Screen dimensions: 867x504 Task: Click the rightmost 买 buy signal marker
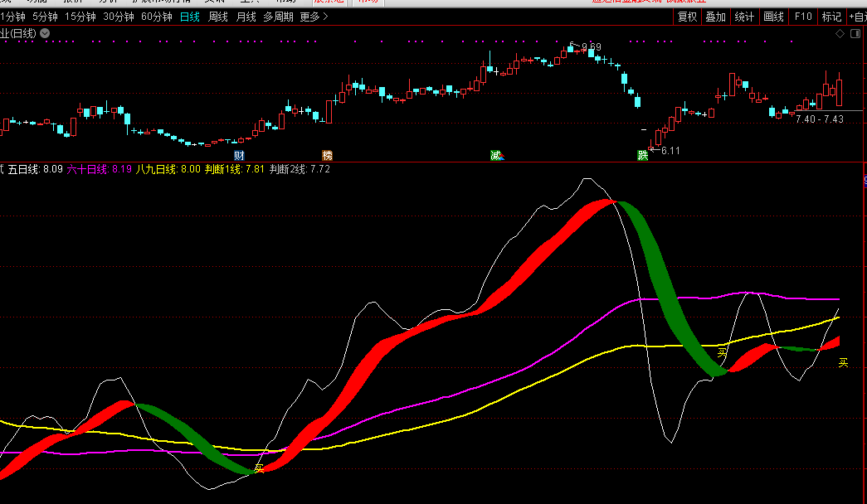843,362
